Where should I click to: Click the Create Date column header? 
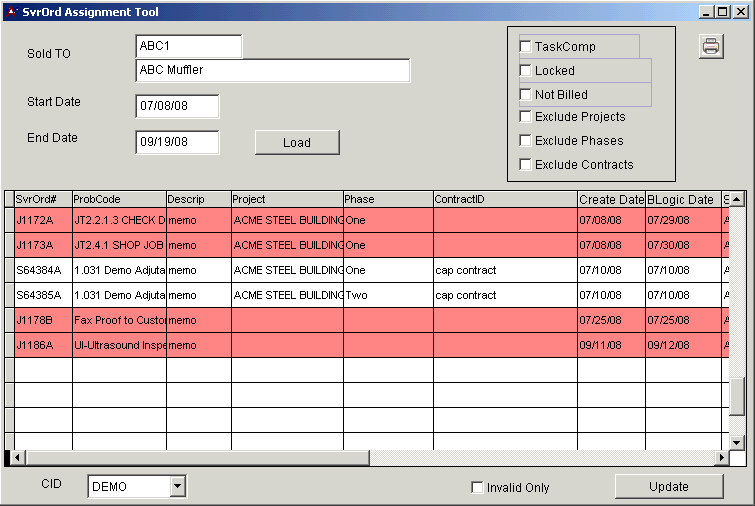[610, 199]
